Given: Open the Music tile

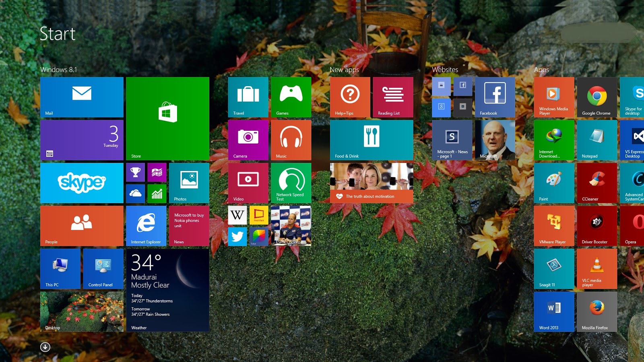Looking at the screenshot, I should point(291,140).
